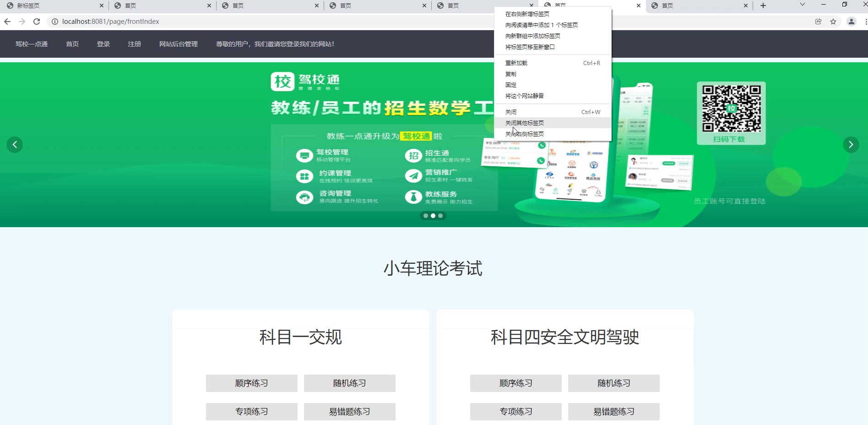This screenshot has height=425, width=868.
Task: Select 关闭右侧标签页 menu entry
Action: click(x=553, y=134)
